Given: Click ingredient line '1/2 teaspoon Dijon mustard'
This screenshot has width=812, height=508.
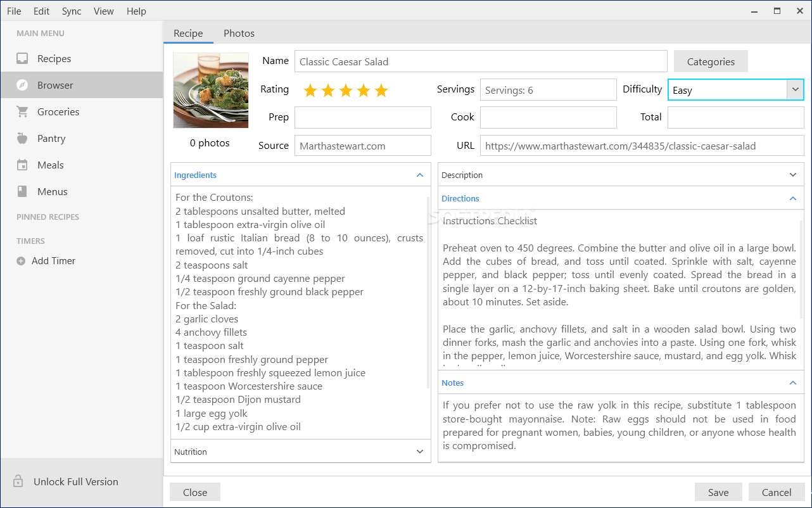Looking at the screenshot, I should click(238, 400).
